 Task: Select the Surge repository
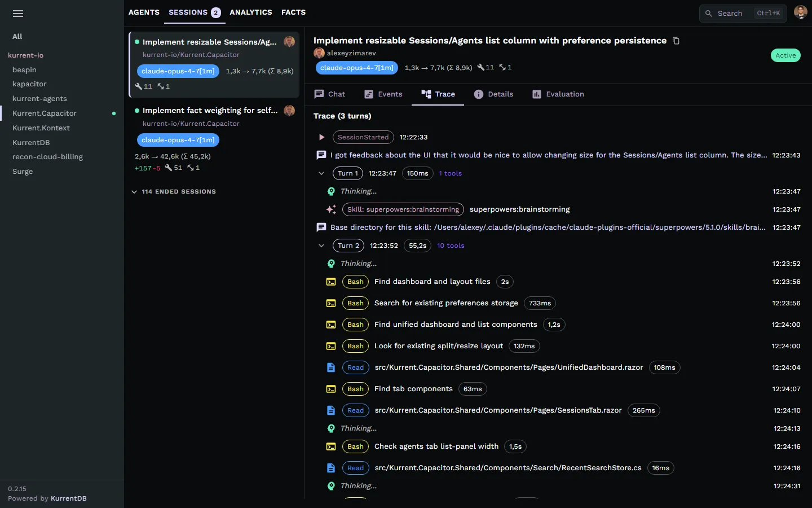coord(23,172)
